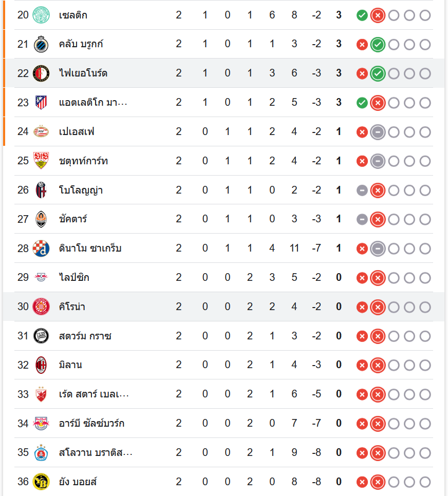Click the VfB Stuttgart crest icon
The height and width of the screenshot is (496, 448).
(41, 161)
